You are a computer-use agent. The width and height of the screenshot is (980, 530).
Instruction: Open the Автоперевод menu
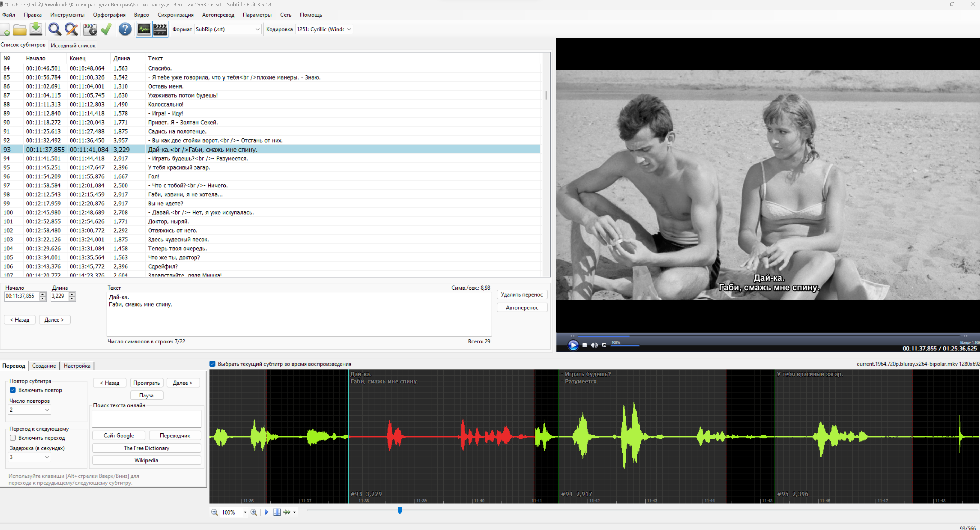pyautogui.click(x=218, y=15)
